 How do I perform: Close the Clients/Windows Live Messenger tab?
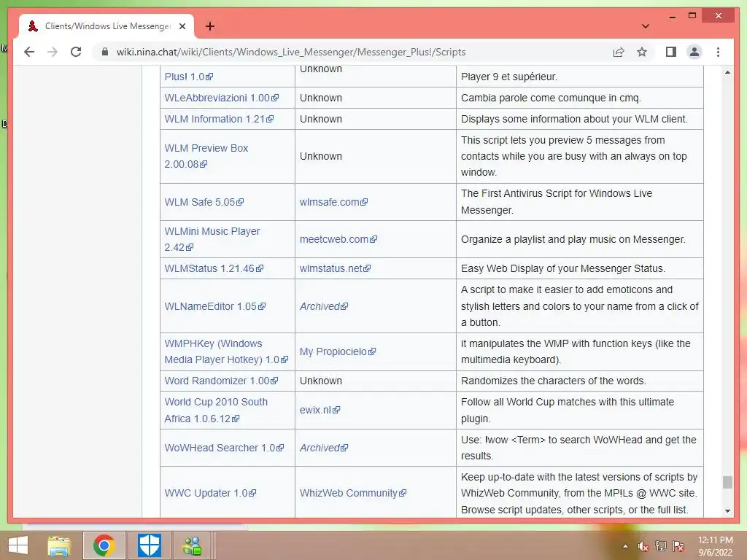coord(182,26)
